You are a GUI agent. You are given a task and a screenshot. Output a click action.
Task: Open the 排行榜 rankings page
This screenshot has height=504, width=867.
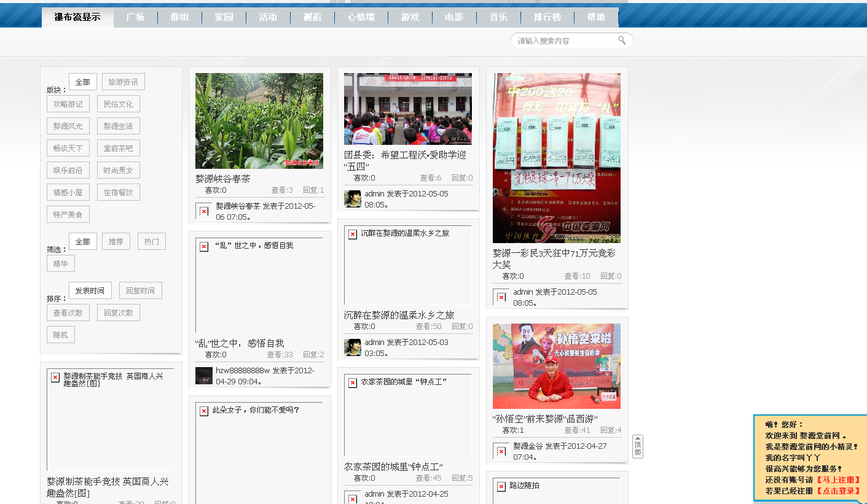tap(547, 17)
